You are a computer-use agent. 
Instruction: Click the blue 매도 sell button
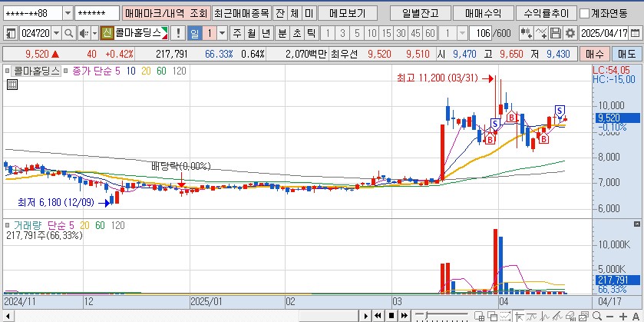point(627,54)
